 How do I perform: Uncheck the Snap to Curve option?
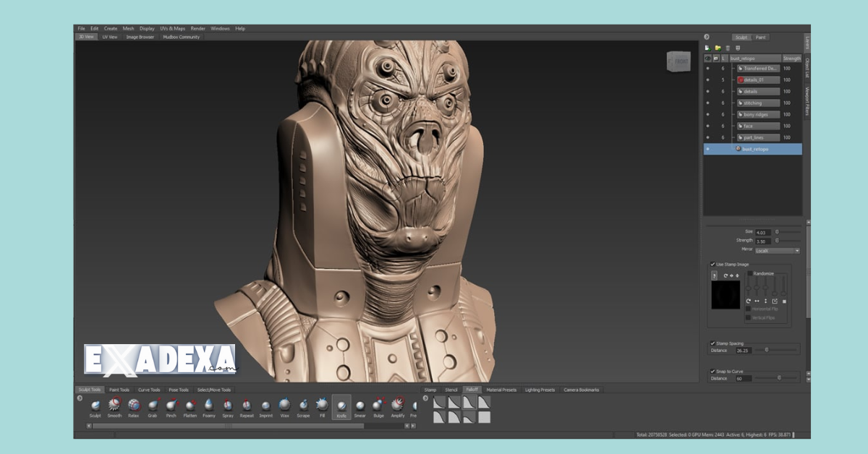tap(712, 371)
